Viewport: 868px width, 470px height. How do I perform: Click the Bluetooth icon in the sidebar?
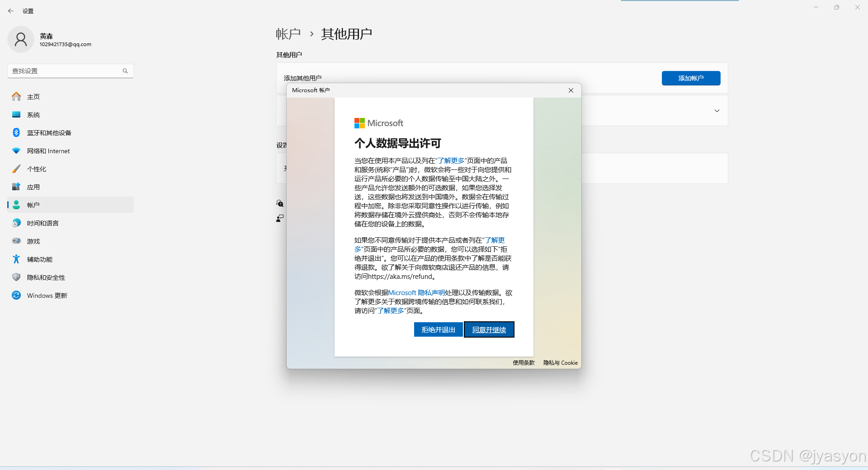tap(16, 132)
